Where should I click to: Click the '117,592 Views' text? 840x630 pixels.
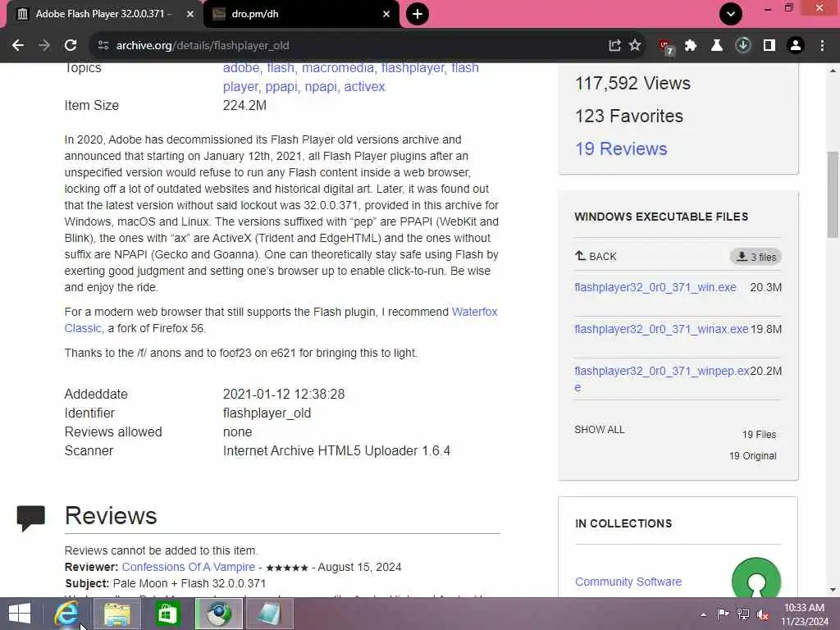coord(632,84)
